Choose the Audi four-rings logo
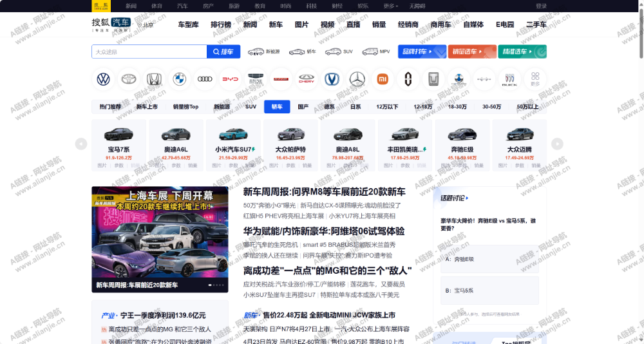 click(205, 79)
